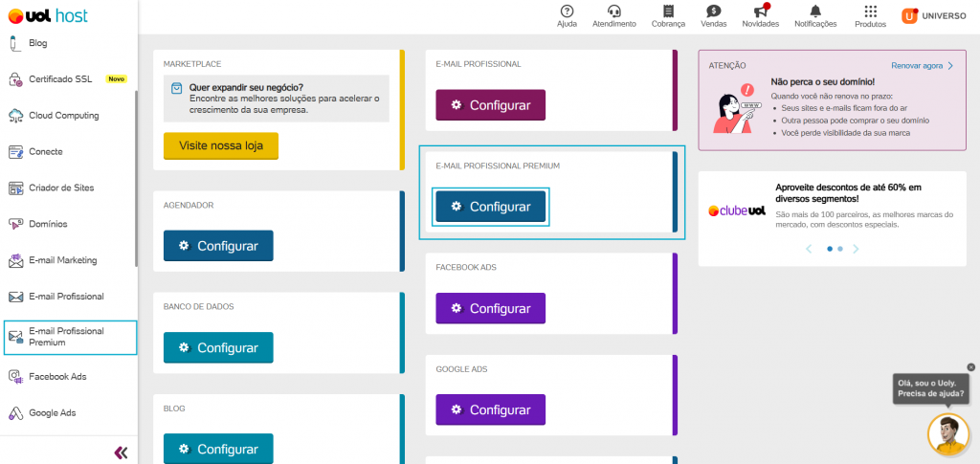Open the Vendas dollar bubble icon
The image size is (980, 464).
coord(713,11)
